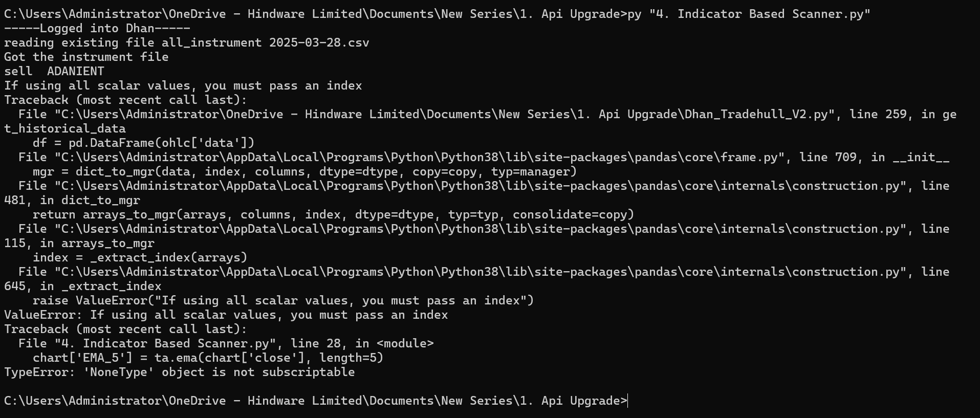The image size is (980, 418).
Task: Click the "4. Indicator Based Scanner.py", line 28 reference
Action: [194, 343]
